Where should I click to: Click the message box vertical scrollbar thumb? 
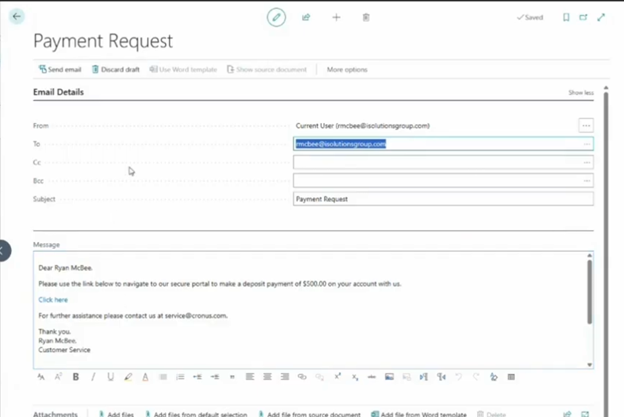(x=589, y=292)
